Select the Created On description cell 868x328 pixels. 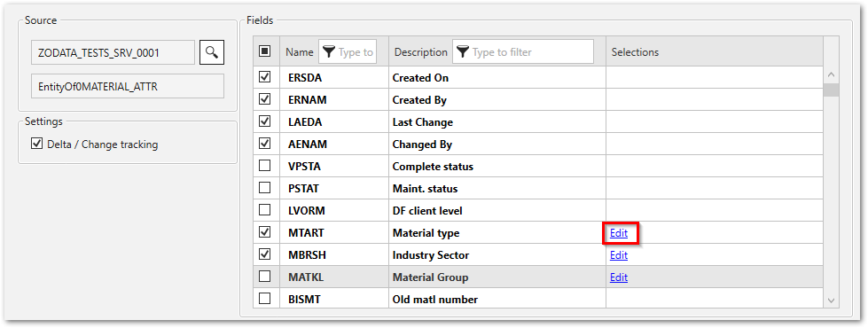tap(497, 78)
